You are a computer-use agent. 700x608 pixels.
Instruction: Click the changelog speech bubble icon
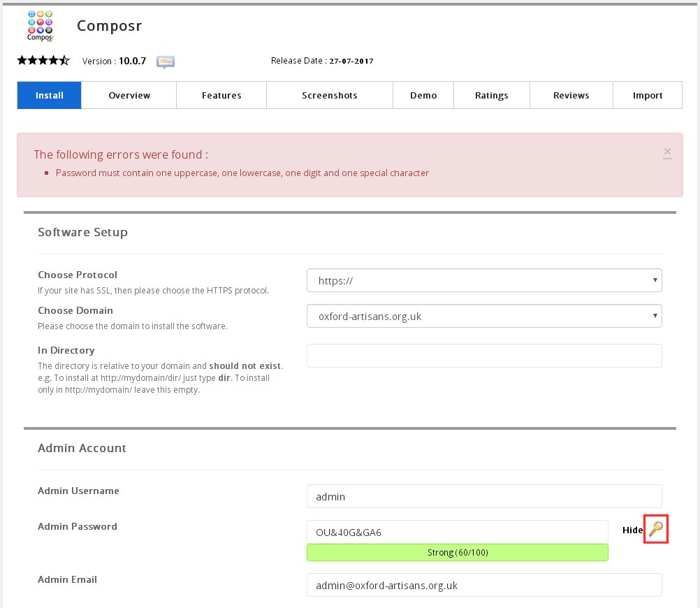point(166,61)
